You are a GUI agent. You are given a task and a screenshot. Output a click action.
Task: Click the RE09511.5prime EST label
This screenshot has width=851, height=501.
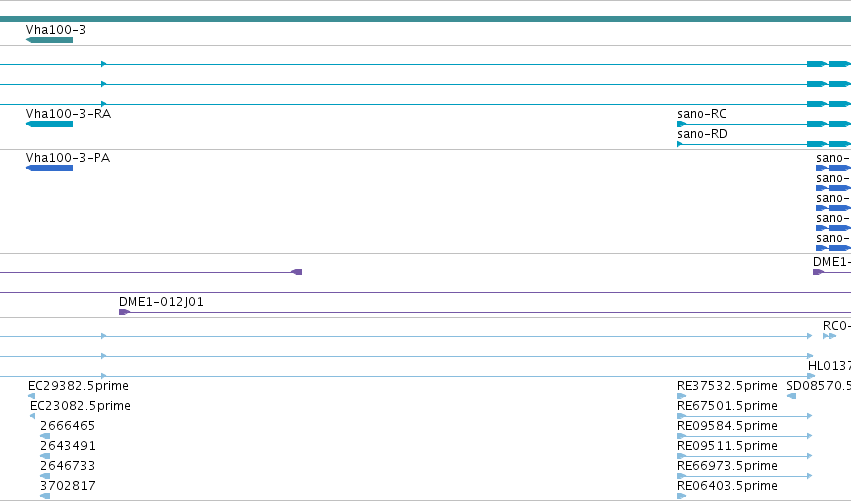(727, 446)
